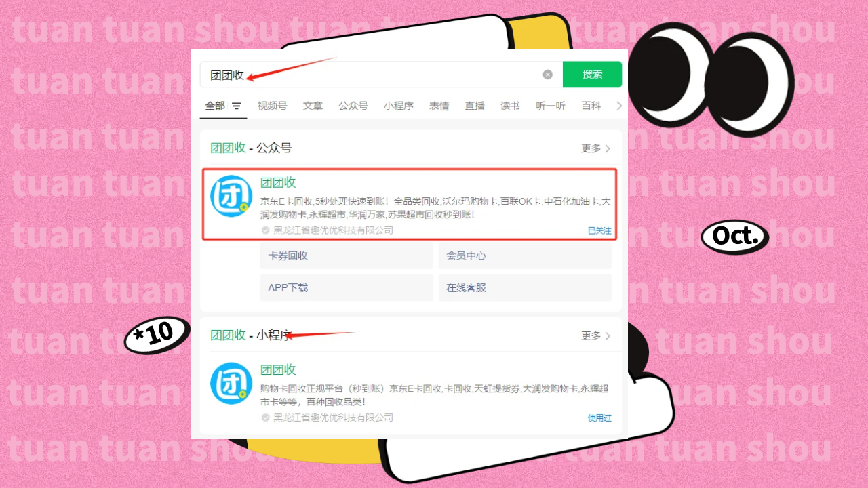Open the 团团收 official account title link

[279, 182]
